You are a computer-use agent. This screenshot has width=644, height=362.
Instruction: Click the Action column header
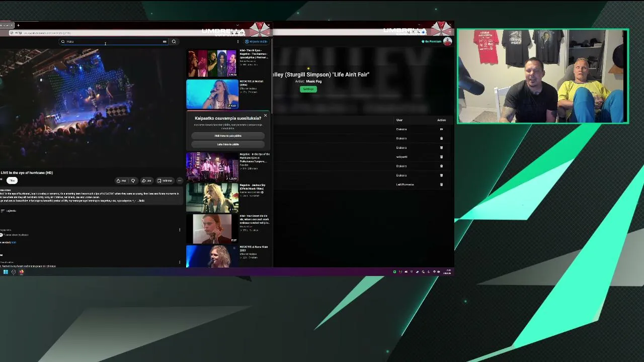tap(441, 120)
